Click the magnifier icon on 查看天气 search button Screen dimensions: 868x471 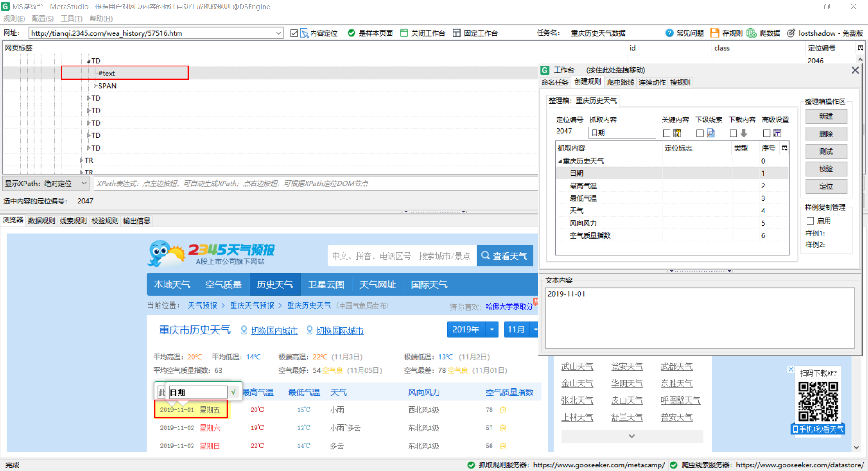(486, 256)
